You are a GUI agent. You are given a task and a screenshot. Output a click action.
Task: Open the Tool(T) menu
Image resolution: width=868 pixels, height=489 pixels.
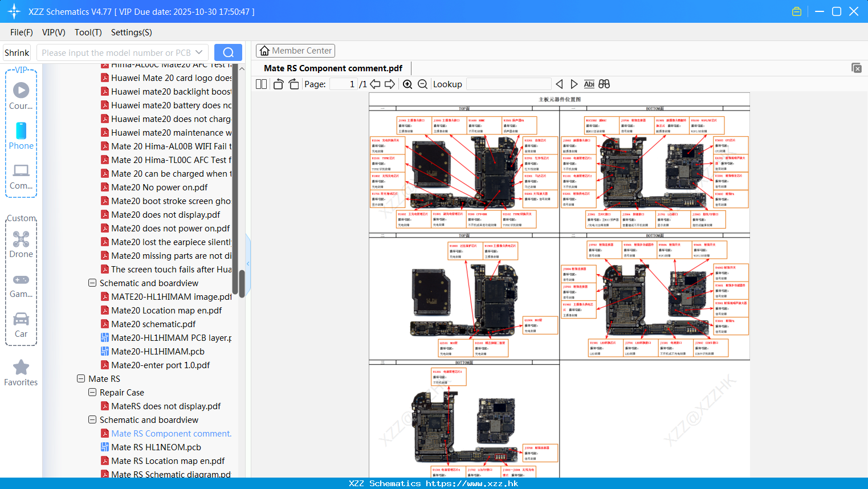tap(88, 32)
